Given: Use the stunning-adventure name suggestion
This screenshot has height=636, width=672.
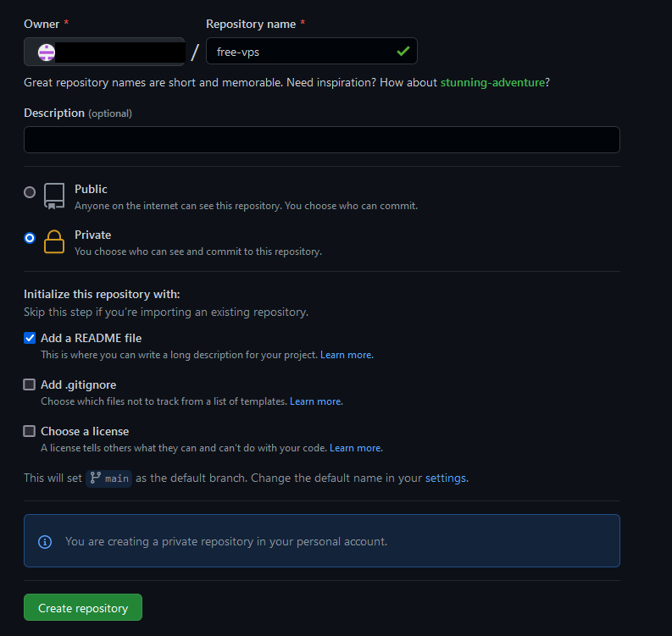Looking at the screenshot, I should click(x=492, y=83).
